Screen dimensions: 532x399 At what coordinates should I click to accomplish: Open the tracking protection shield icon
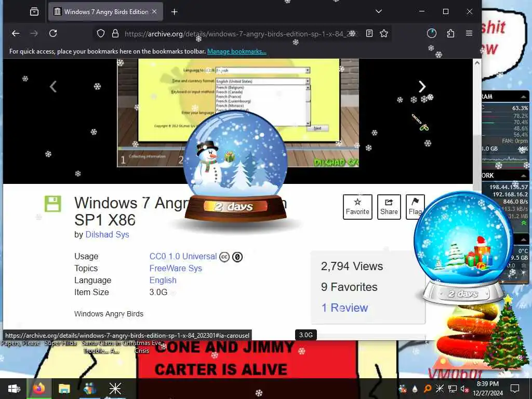pyautogui.click(x=101, y=33)
